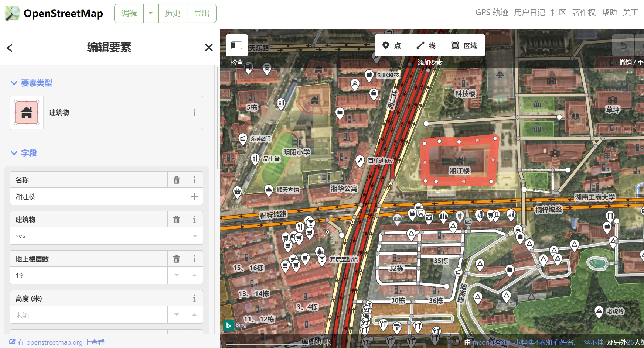Select the Line (线) drawing tool
644x348 pixels.
point(426,45)
